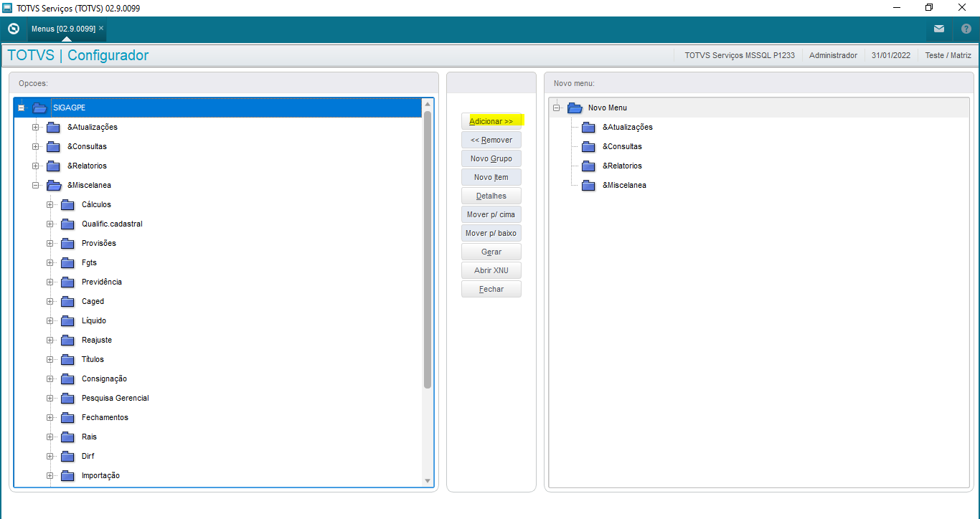Expand the &Relatorios node in Opcoes
This screenshot has width=980, height=519.
36,166
